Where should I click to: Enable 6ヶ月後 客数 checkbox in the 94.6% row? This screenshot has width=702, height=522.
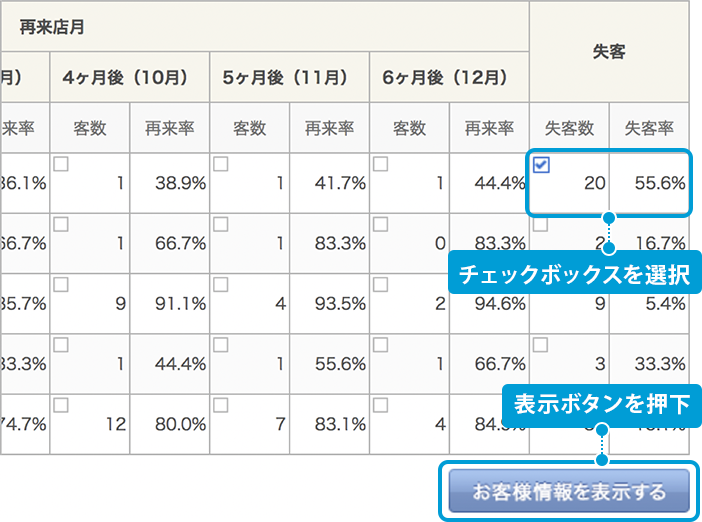[x=380, y=285]
